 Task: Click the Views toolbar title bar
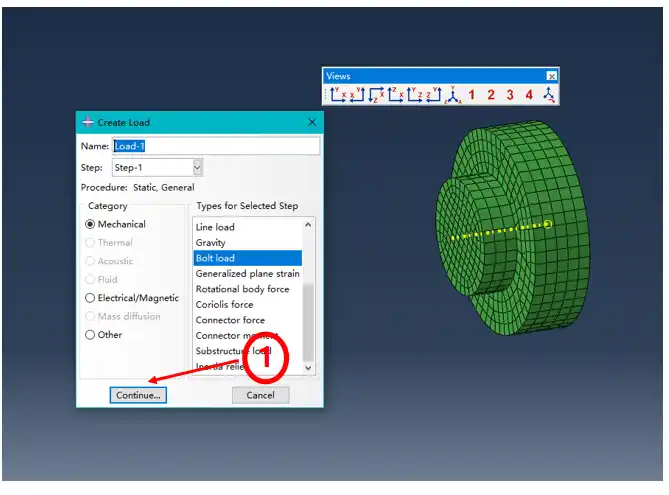[434, 76]
